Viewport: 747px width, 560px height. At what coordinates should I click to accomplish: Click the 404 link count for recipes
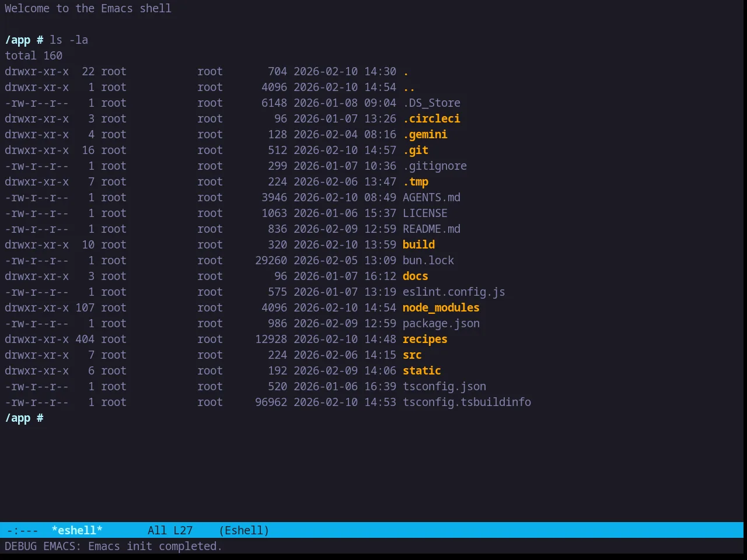[x=85, y=339]
